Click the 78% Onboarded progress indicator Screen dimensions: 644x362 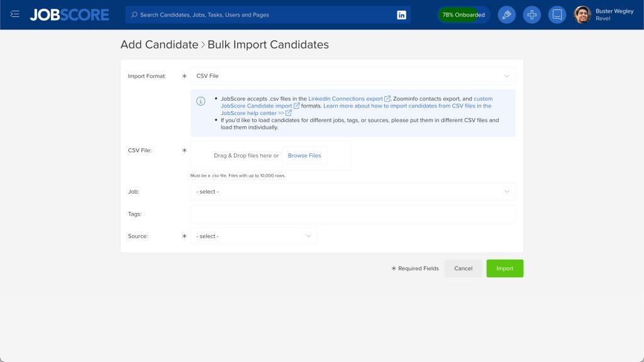(464, 14)
